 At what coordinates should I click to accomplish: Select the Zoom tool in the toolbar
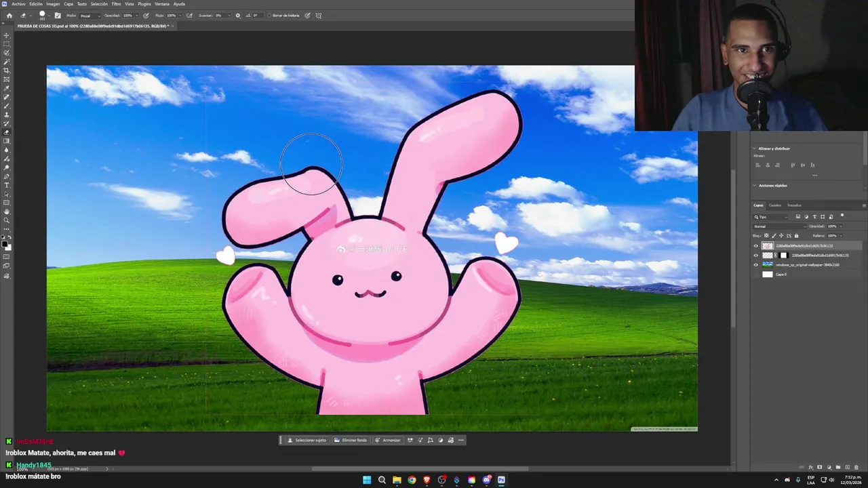point(7,220)
